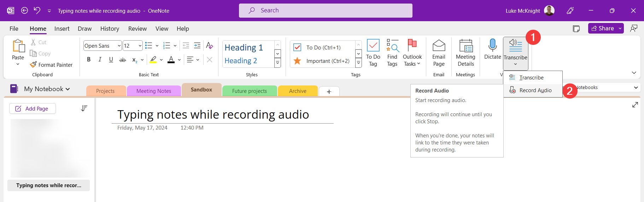Image resolution: width=644 pixels, height=202 pixels.
Task: Open the font size dropdown
Action: [140, 46]
